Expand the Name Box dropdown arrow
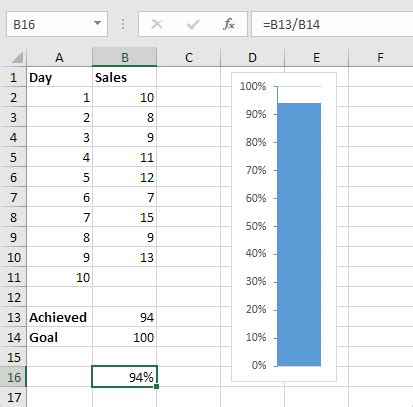413x407 pixels. point(97,23)
